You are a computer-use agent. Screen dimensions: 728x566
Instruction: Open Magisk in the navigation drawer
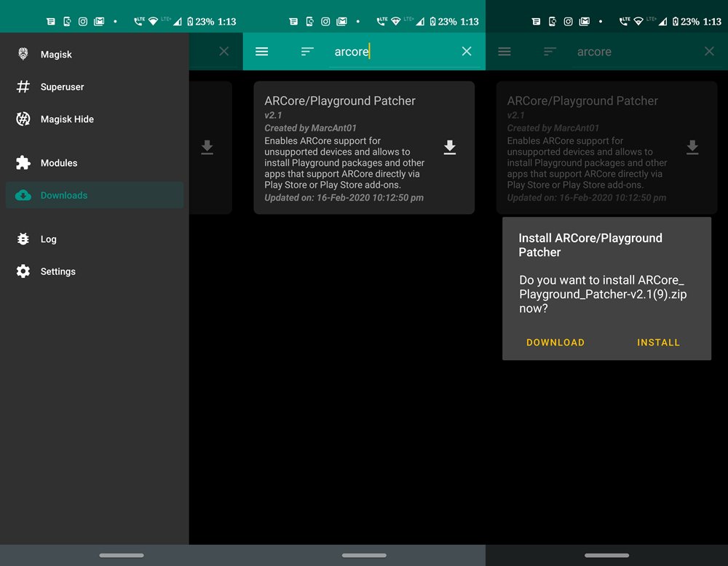point(94,55)
